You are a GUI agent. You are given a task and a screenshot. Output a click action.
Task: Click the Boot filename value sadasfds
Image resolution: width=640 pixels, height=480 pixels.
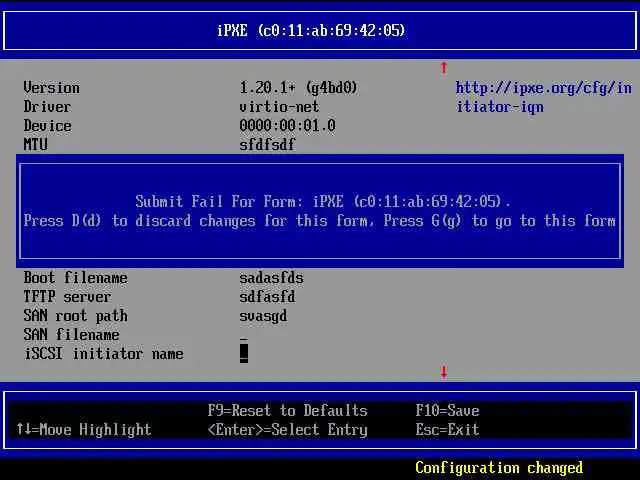click(x=271, y=278)
